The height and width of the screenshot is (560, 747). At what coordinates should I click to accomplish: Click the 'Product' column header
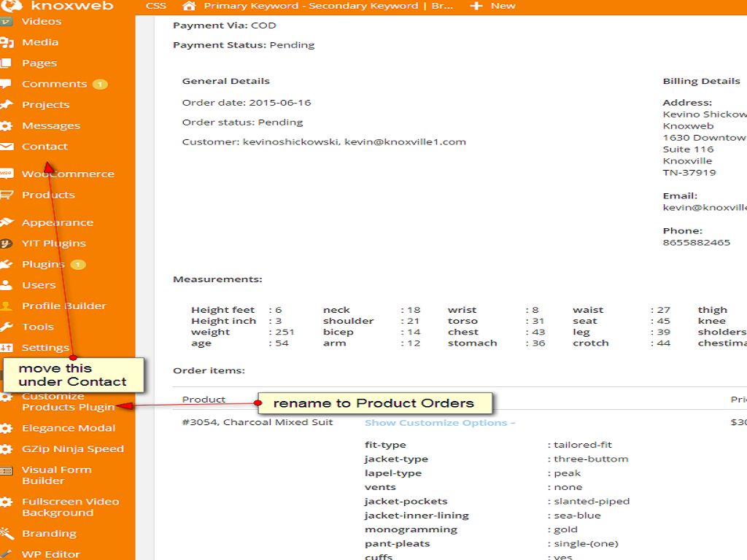204,400
